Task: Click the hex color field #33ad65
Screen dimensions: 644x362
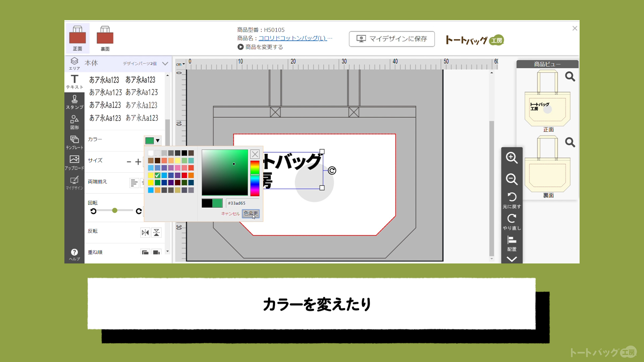Action: pyautogui.click(x=243, y=203)
